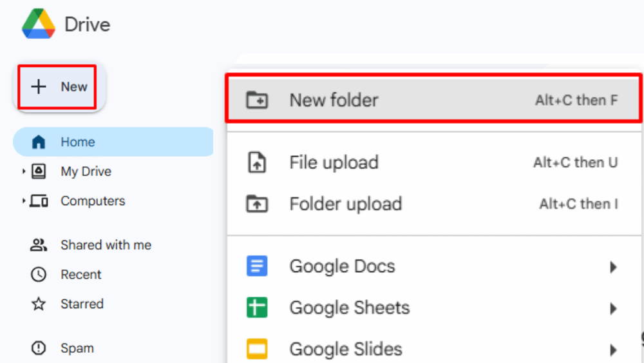The height and width of the screenshot is (363, 644).
Task: Click the plus icon in New button
Action: point(39,87)
